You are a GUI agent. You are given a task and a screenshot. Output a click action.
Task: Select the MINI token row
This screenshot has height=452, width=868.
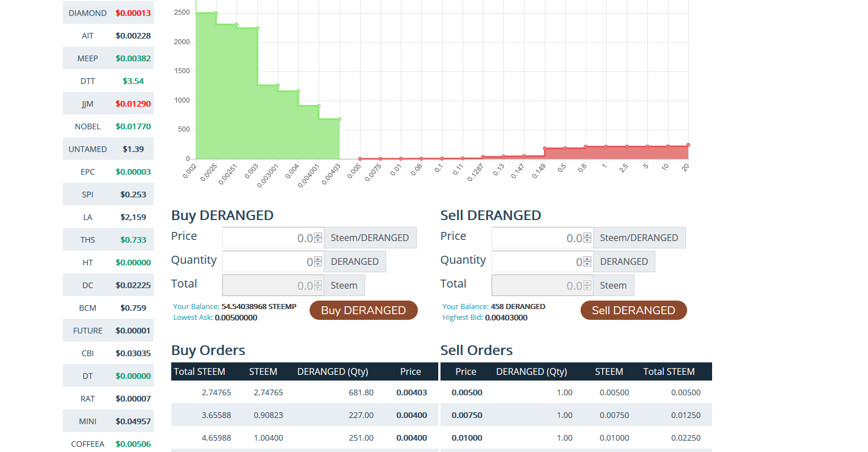click(108, 421)
